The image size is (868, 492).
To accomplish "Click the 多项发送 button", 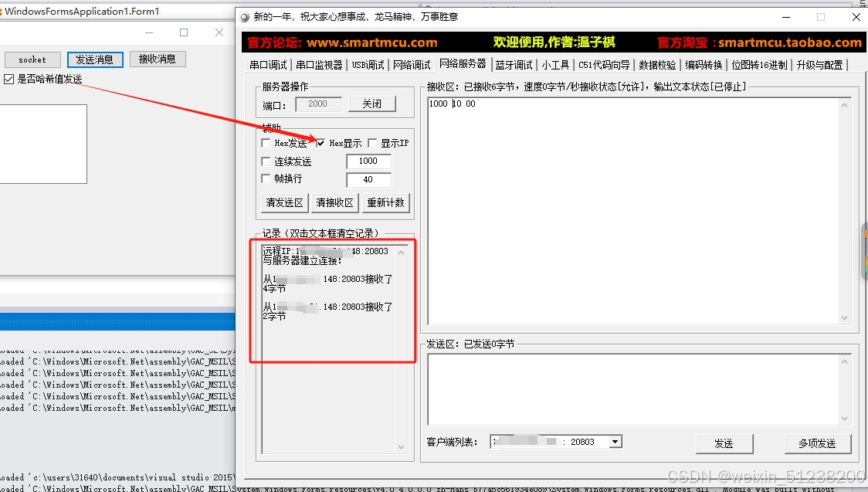I will pyautogui.click(x=817, y=444).
